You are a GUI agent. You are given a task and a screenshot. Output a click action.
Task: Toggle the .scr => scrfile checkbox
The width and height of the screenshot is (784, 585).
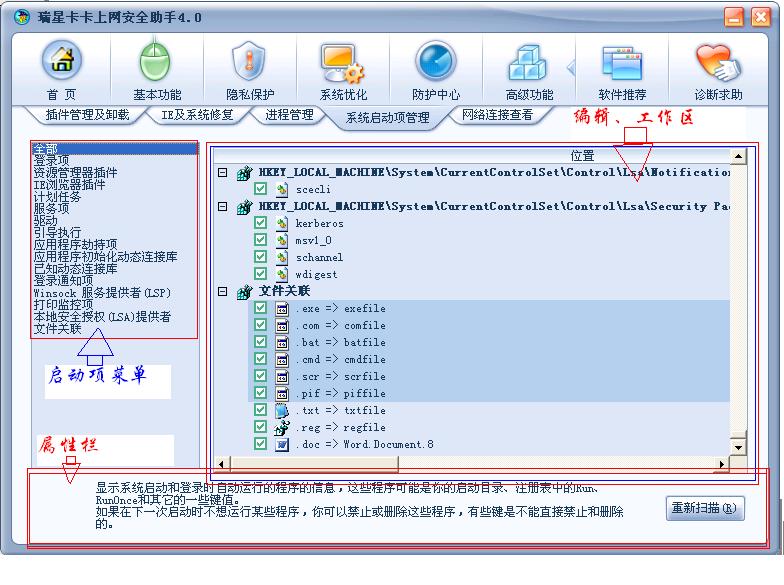tap(260, 376)
